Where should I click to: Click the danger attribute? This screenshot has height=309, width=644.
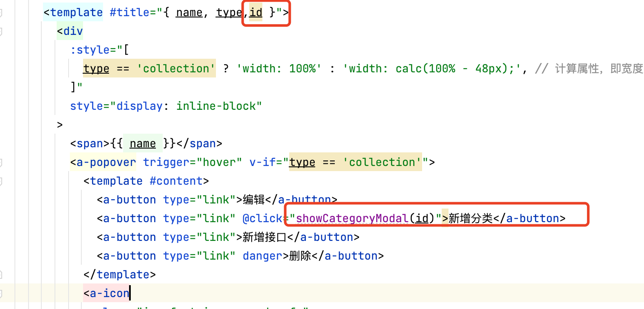pos(262,256)
